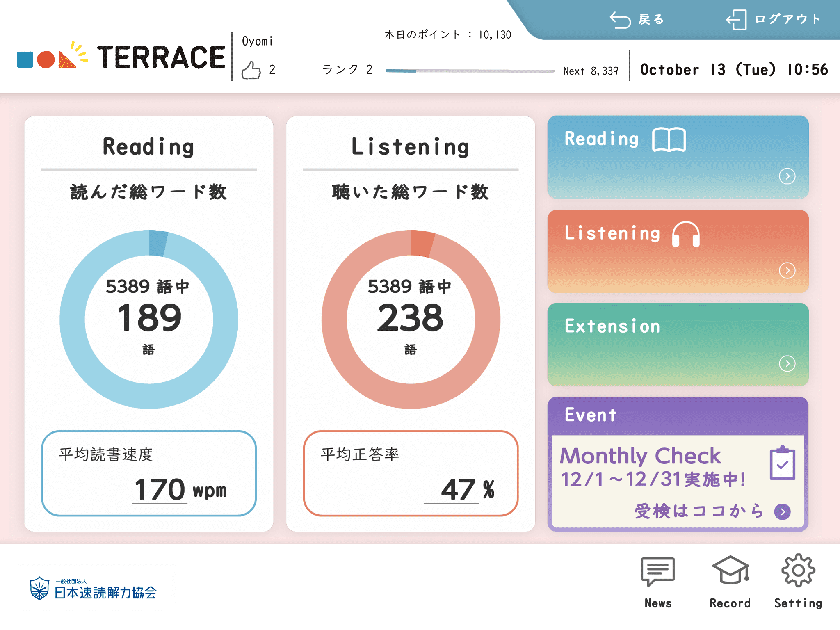Expand the Listening card chevron arrow
Image resolution: width=840 pixels, height=630 pixels.
[787, 270]
